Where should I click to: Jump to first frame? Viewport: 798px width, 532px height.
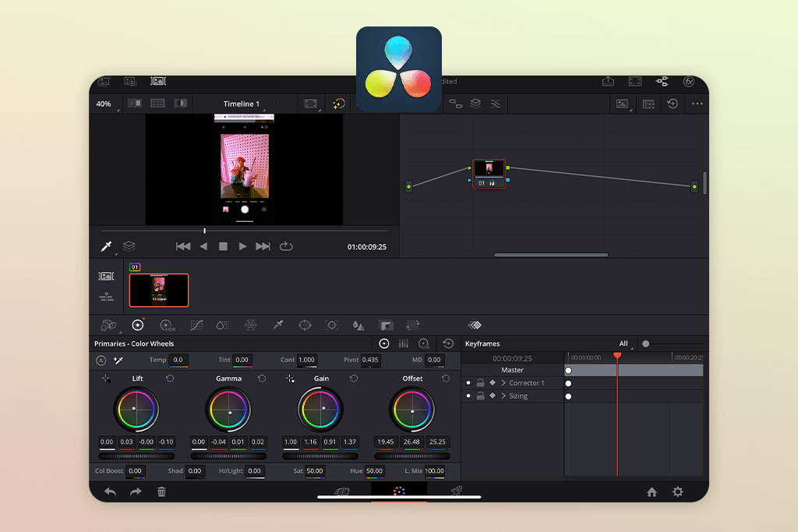[183, 246]
